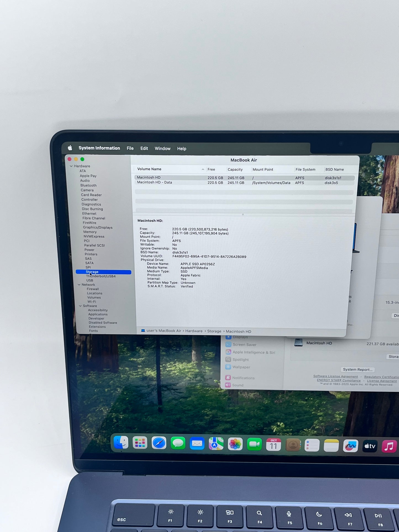Viewport: 399px width, 532px height.
Task: Click Apple Intelligence & Siri icon
Action: (228, 352)
